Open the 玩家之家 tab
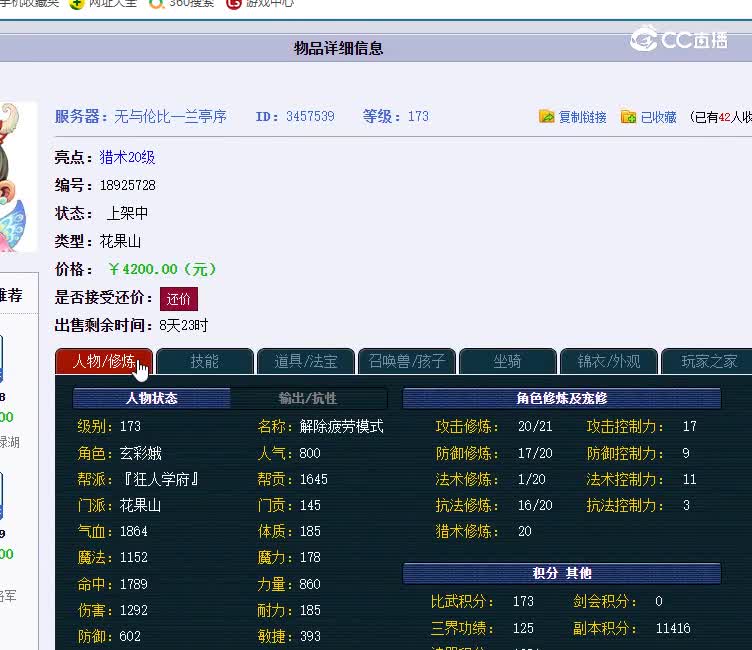Screen dimensions: 752x650 tap(709, 361)
